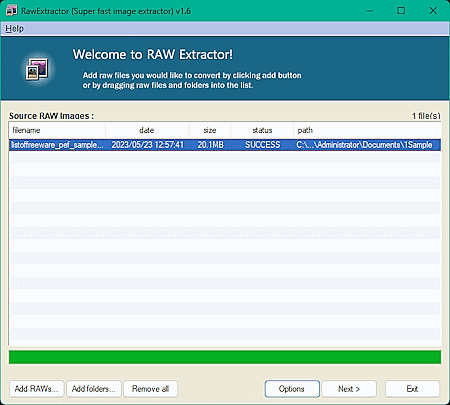Sort list by size column header

click(210, 130)
